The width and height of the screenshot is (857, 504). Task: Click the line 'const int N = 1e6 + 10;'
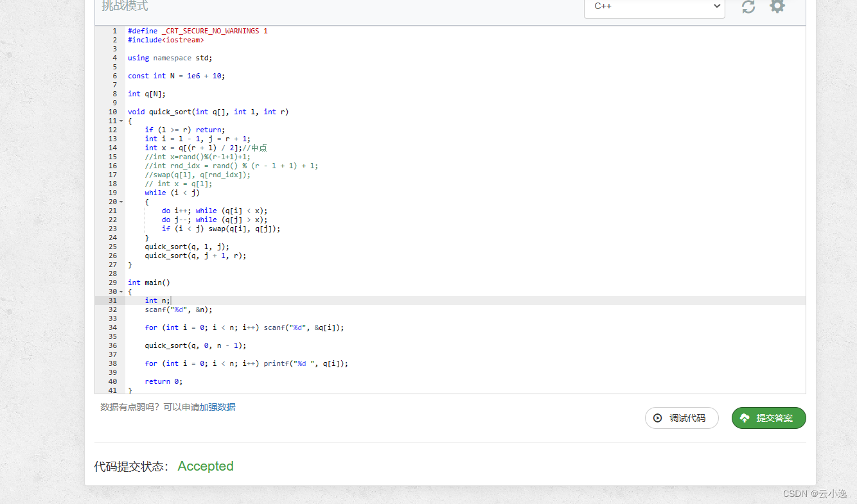(177, 76)
